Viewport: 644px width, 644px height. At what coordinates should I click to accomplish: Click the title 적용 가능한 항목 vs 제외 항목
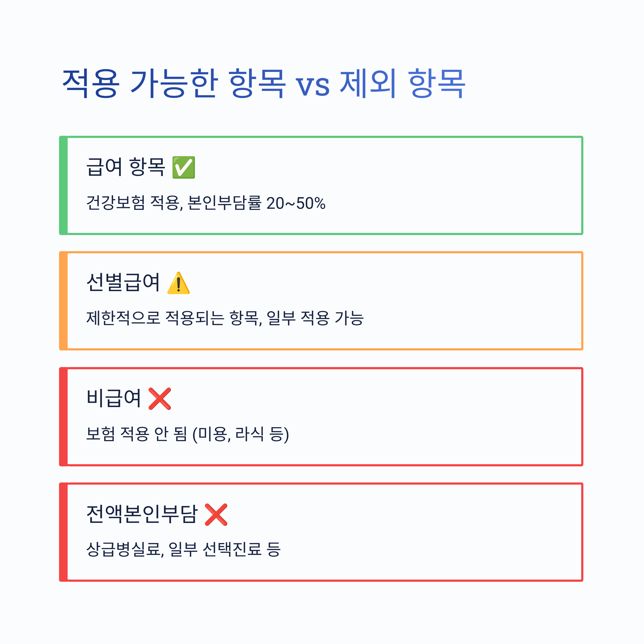tap(264, 83)
